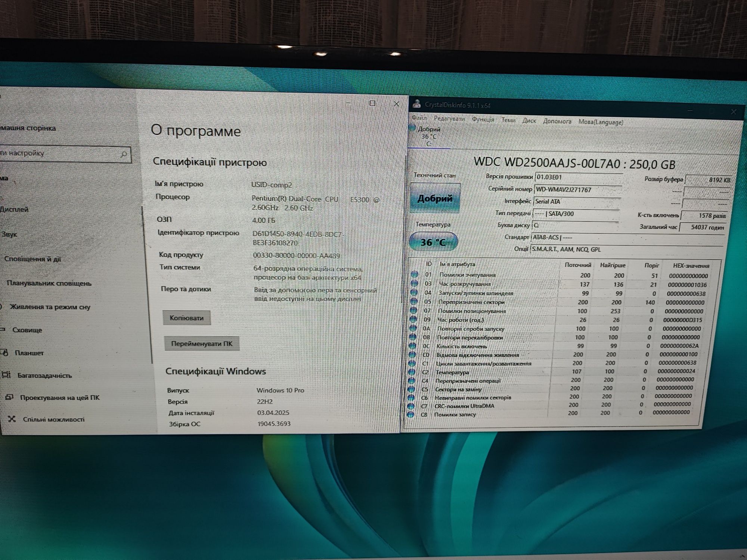
Task: Click the status circle for attribute C8
Action: click(x=410, y=414)
